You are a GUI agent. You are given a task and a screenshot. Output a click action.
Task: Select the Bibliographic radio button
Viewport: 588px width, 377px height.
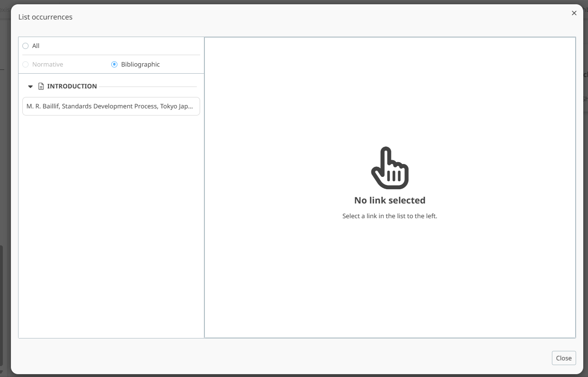click(x=114, y=65)
